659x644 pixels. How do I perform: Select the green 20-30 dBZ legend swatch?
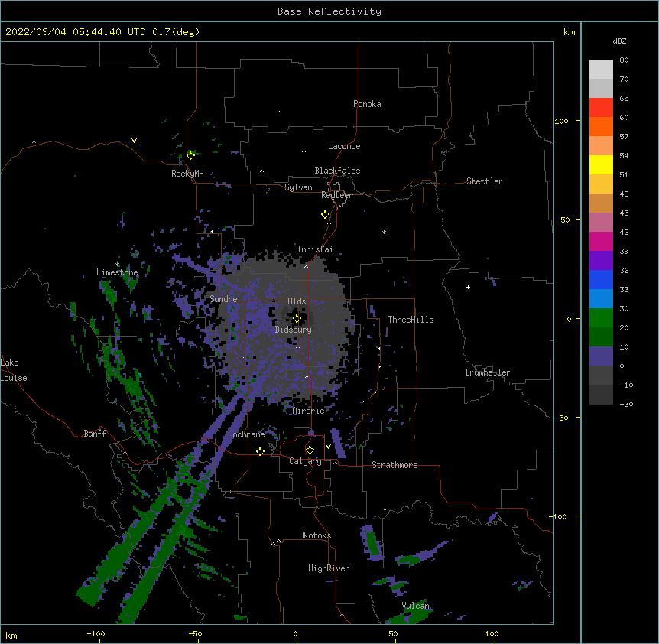(x=601, y=318)
